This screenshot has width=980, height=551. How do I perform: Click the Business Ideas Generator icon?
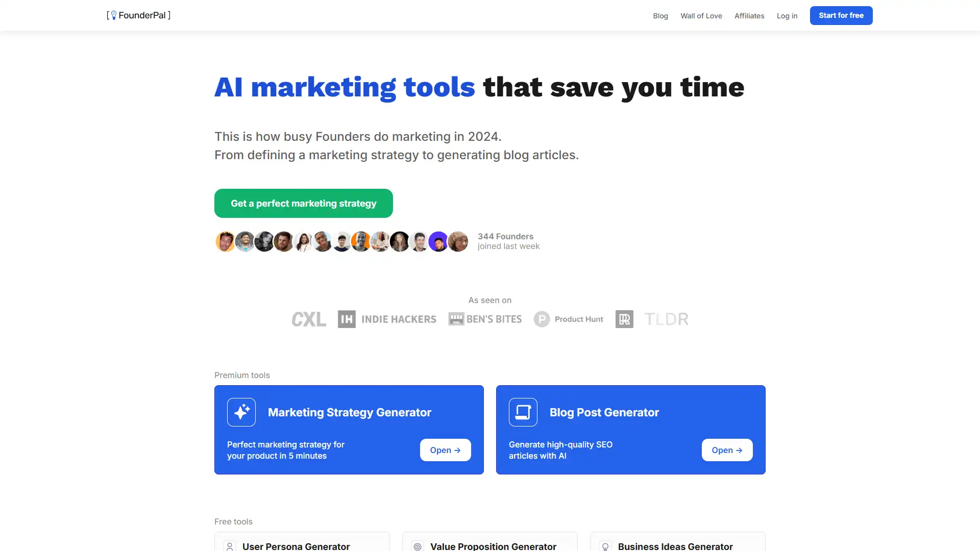604,546
